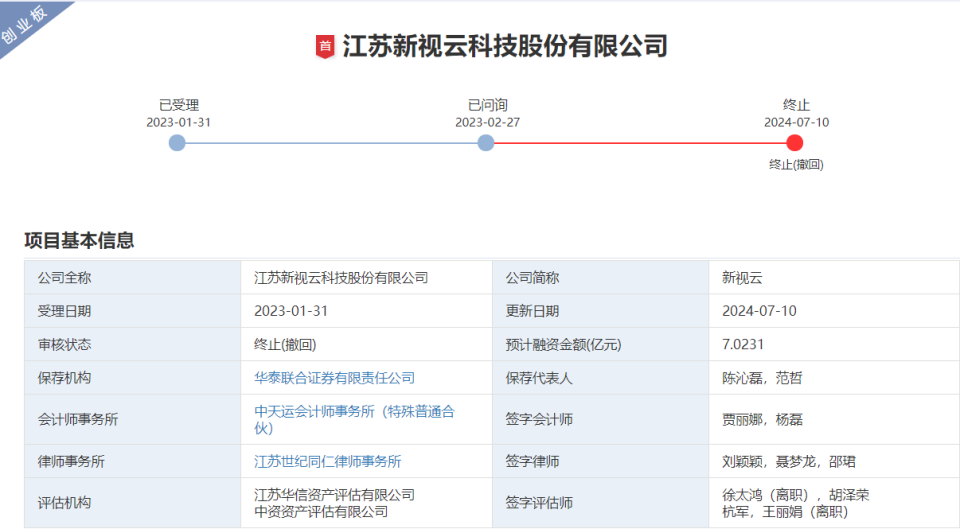Click the 终止 stage label above red node
Viewport: 960px width, 529px height.
pyautogui.click(x=797, y=105)
